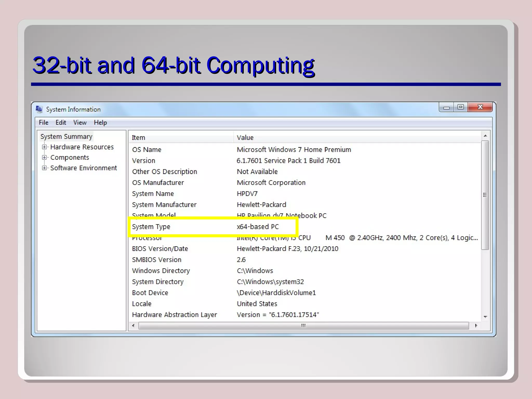Click the 2.6 SMBIOS value
This screenshot has width=532, height=399.
241,260
